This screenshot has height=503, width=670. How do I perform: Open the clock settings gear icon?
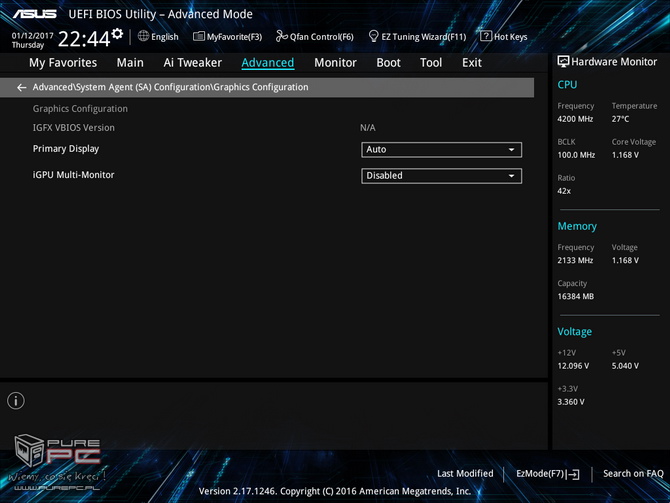(x=117, y=34)
